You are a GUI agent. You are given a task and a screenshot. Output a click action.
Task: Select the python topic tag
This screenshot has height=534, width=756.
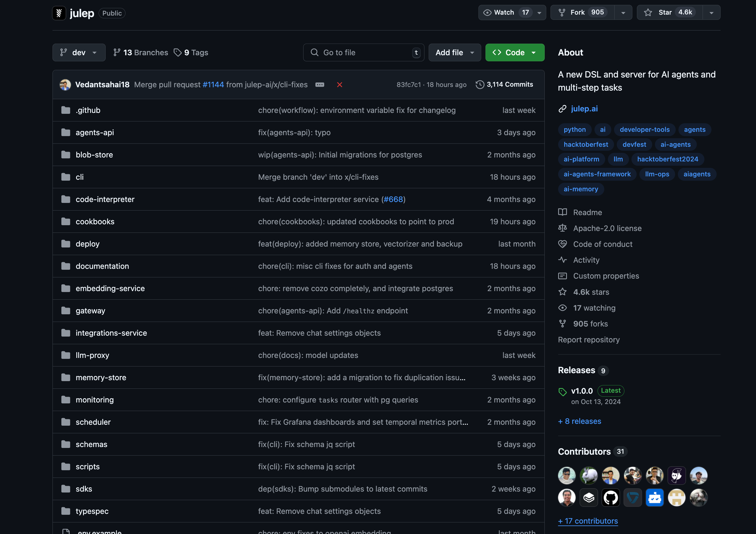574,130
